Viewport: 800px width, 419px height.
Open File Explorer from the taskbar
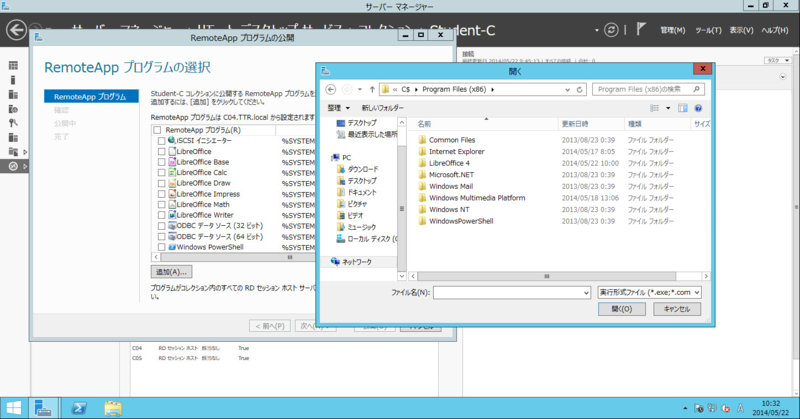point(113,408)
